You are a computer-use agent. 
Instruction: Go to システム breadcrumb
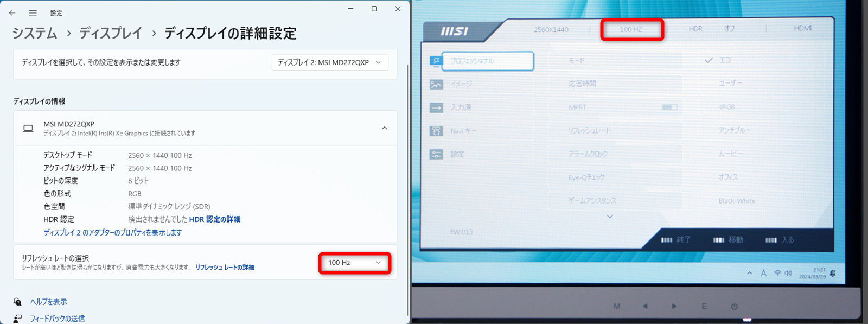coord(35,33)
